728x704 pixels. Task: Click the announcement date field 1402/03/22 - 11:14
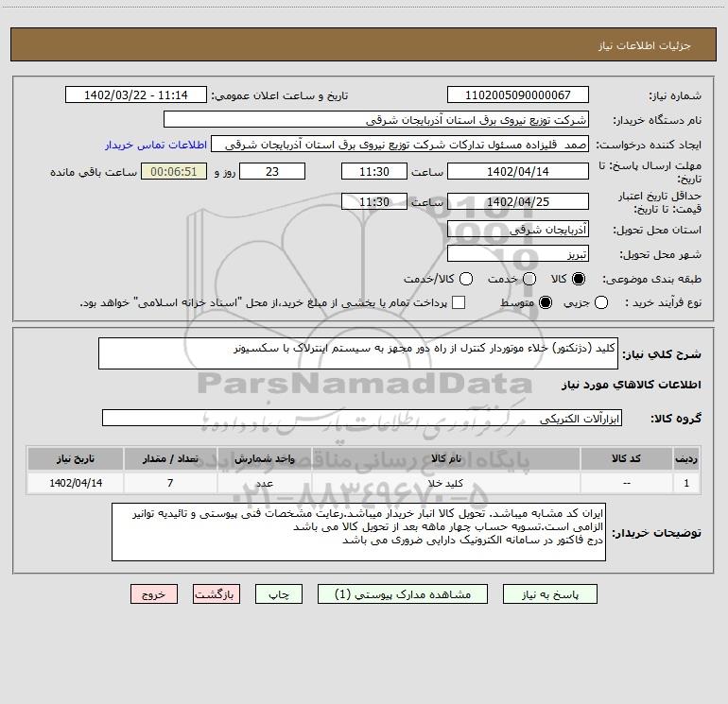pyautogui.click(x=135, y=94)
